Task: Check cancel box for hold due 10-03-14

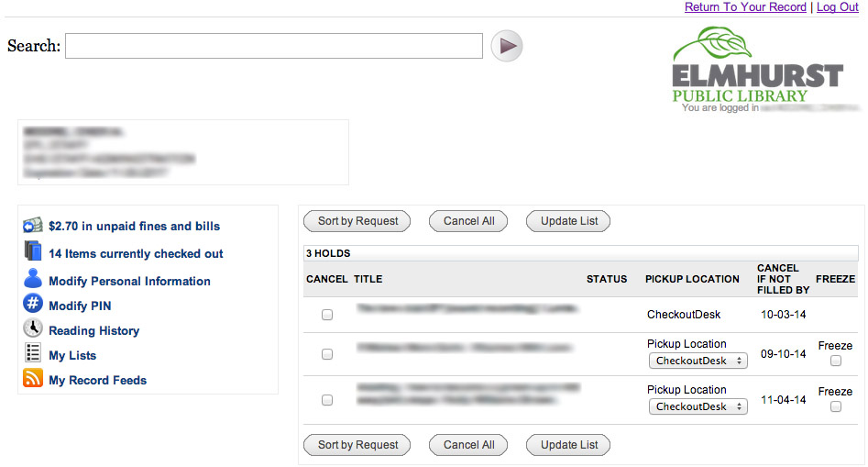Action: tap(327, 315)
